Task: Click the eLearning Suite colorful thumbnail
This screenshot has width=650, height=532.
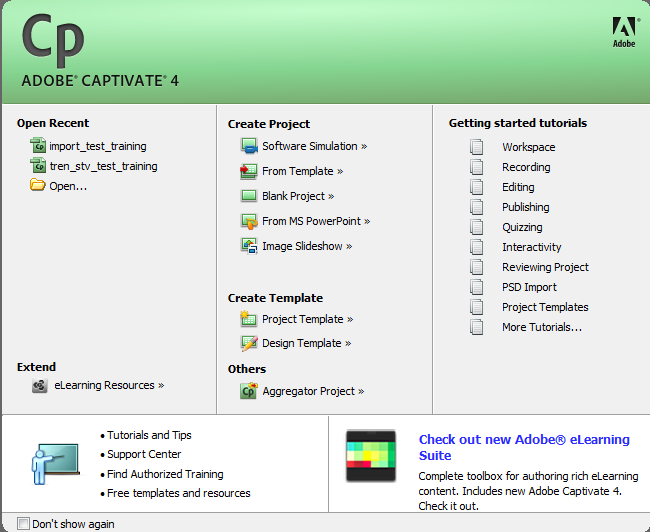Action: click(x=371, y=455)
